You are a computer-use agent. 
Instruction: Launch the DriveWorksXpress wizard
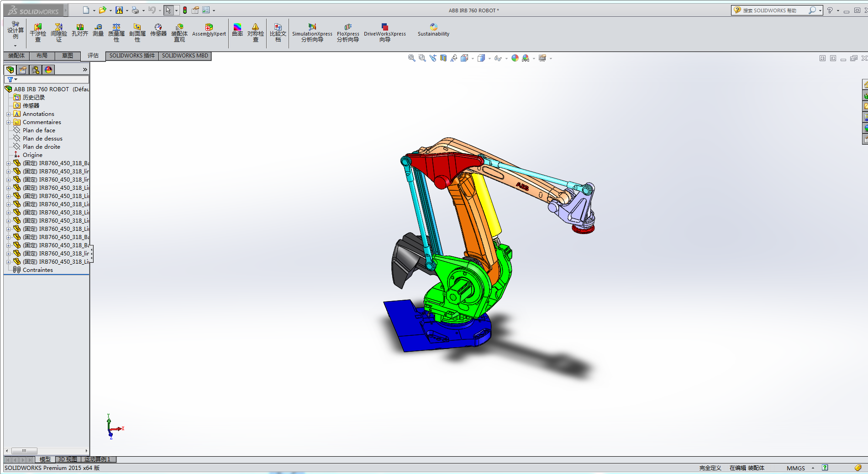(x=385, y=33)
